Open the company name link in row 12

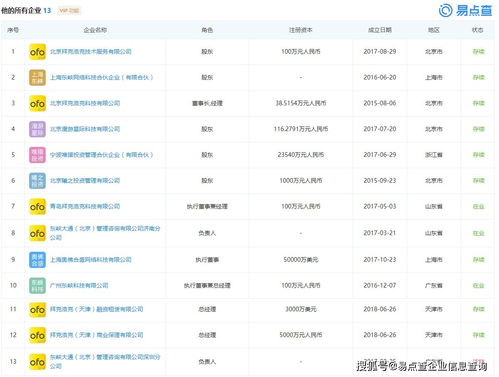tap(96, 335)
